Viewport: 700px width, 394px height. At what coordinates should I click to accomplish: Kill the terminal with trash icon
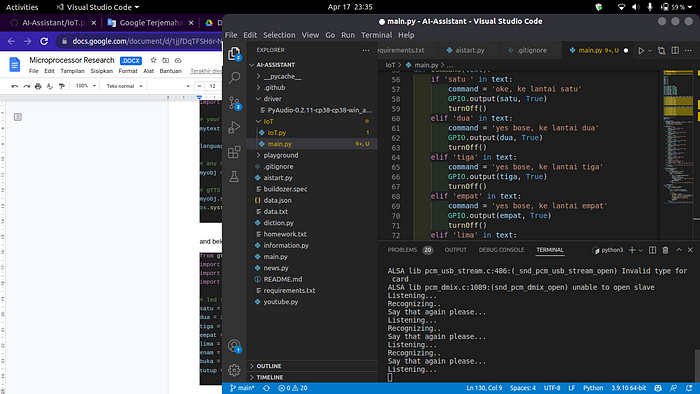tap(665, 250)
